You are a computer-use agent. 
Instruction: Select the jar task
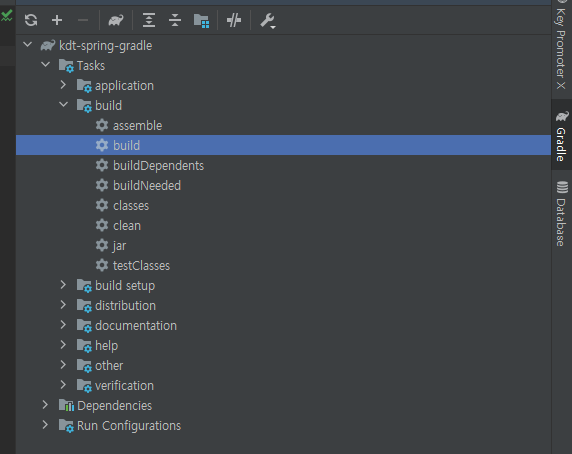click(x=119, y=246)
